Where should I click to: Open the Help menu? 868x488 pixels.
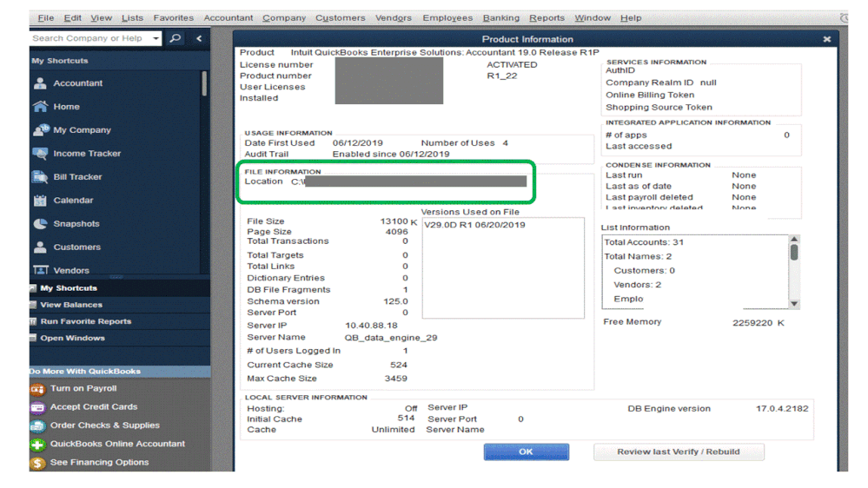(x=631, y=17)
